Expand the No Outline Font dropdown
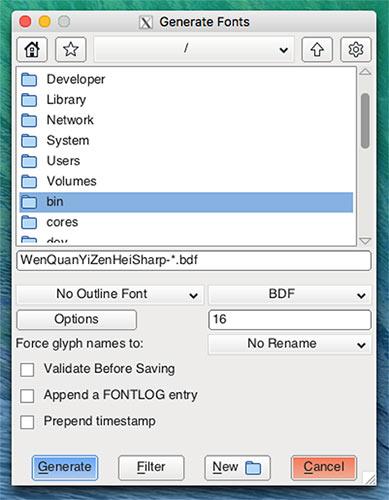 click(x=110, y=295)
